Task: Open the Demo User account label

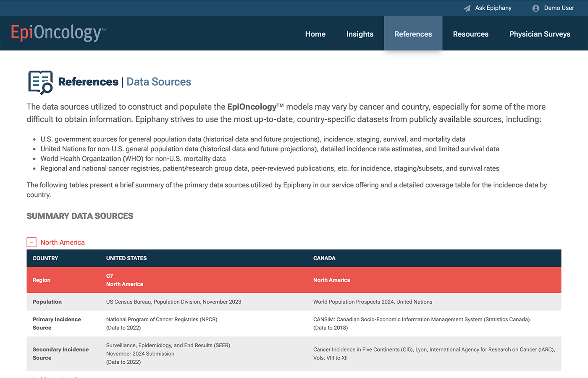Action: coord(559,8)
